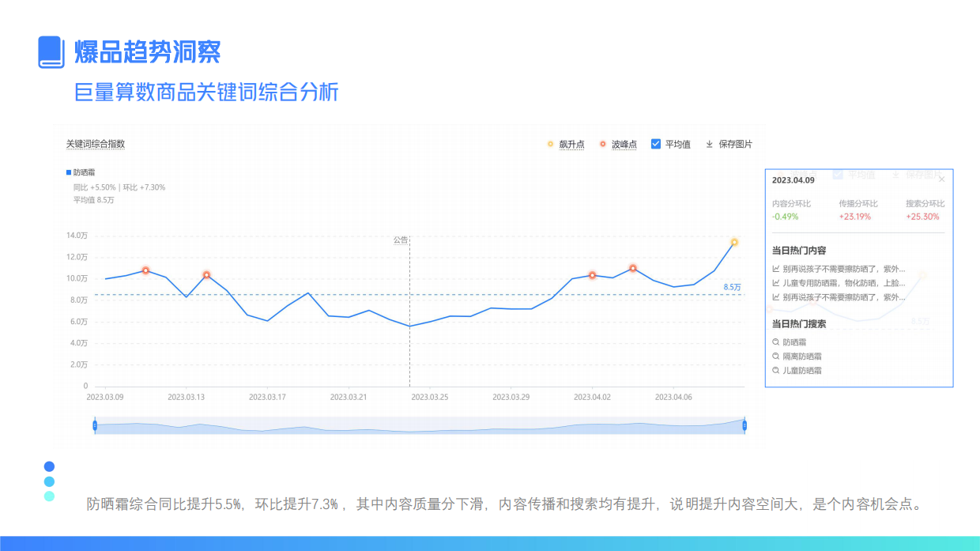Click the download icon beside 保存图片
This screenshot has width=980, height=551.
coord(710,144)
